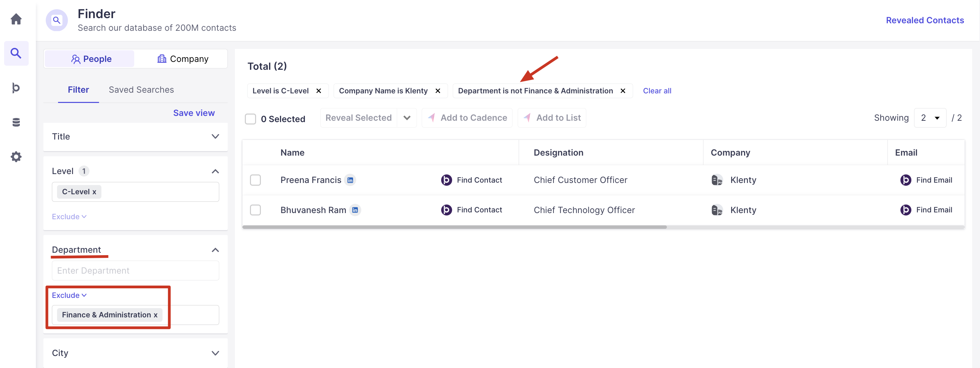The height and width of the screenshot is (368, 980).
Task: Open the Saved Searches tab
Action: coord(141,90)
